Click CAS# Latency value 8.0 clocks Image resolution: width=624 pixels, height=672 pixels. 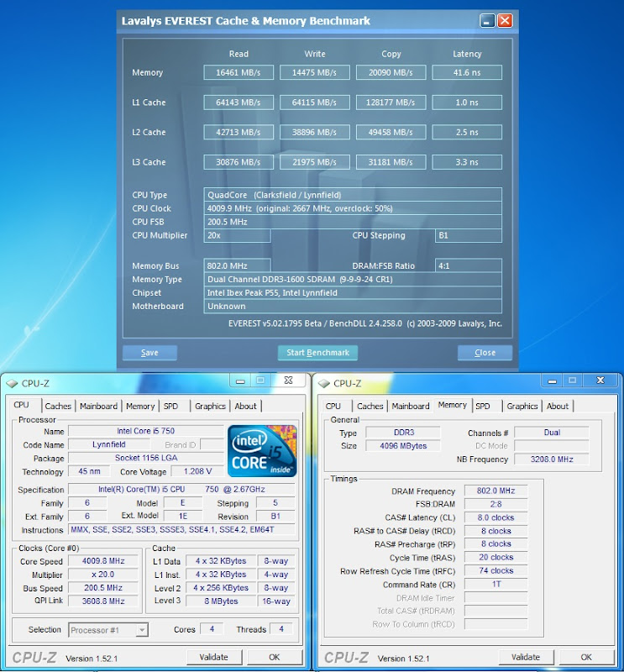496,517
